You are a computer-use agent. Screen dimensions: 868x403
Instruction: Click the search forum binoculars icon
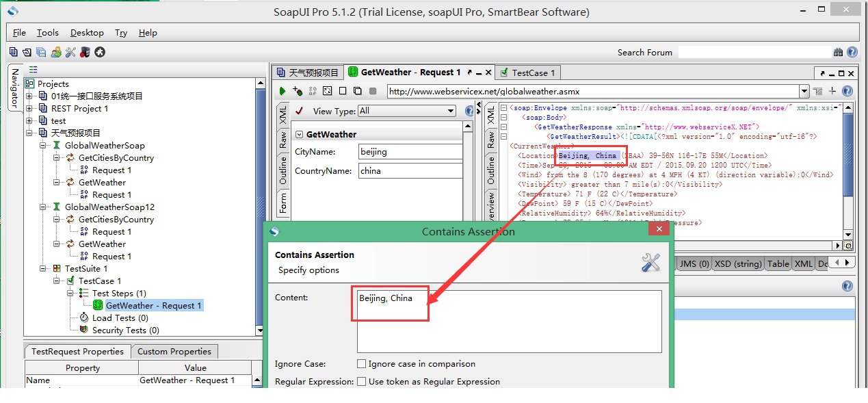pos(839,52)
